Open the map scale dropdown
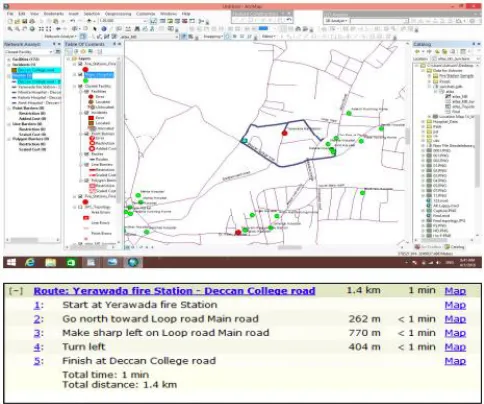The height and width of the screenshot is (404, 484). click(x=145, y=21)
